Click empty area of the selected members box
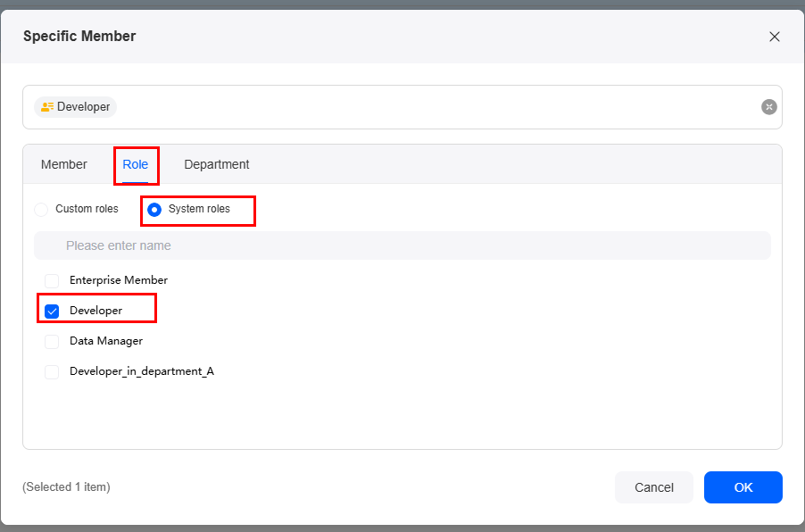Screen dimensions: 805x532 (x=436, y=107)
